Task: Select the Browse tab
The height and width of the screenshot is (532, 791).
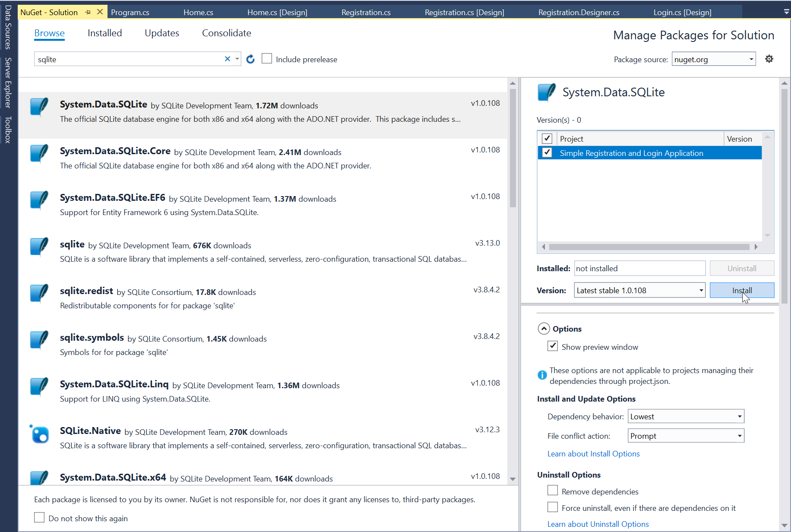Action: tap(49, 33)
